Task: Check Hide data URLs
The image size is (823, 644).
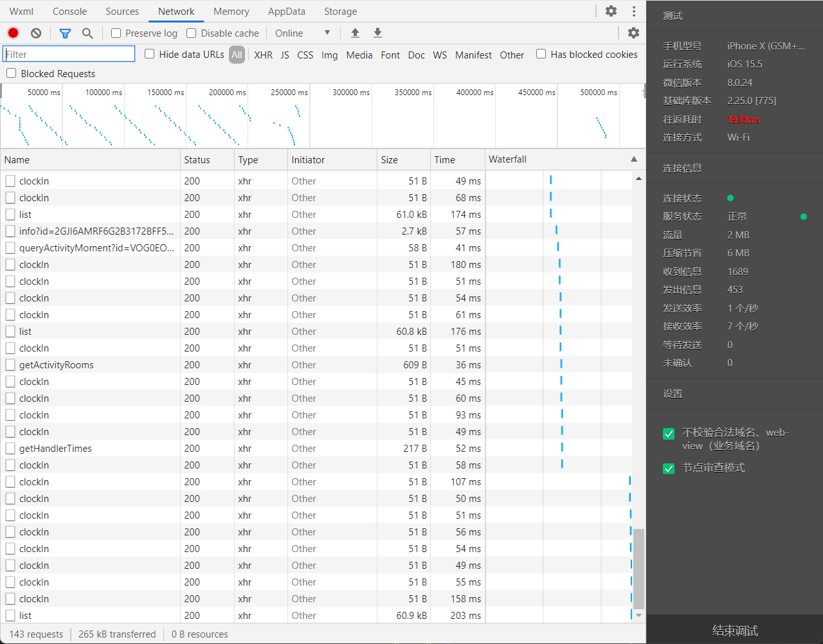Action: (x=149, y=54)
